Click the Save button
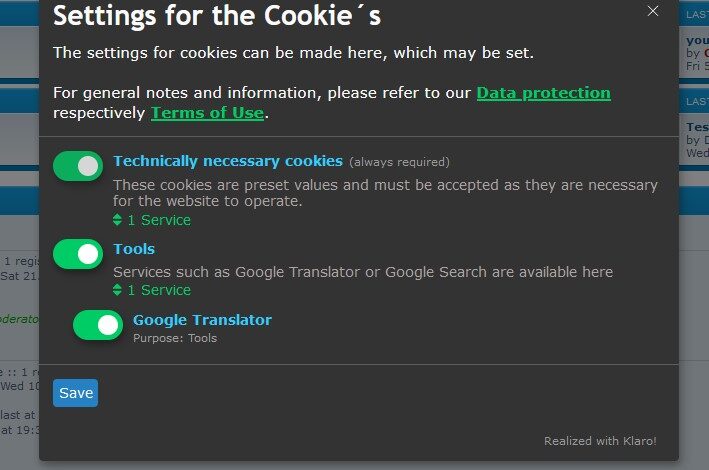 [x=76, y=393]
